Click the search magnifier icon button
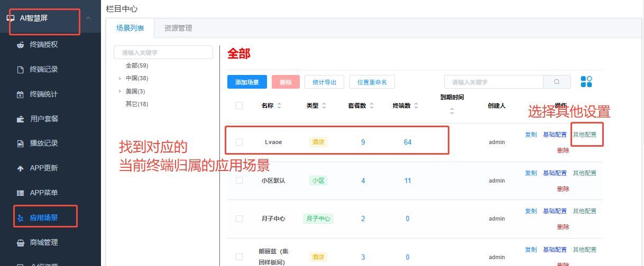 tap(557, 82)
